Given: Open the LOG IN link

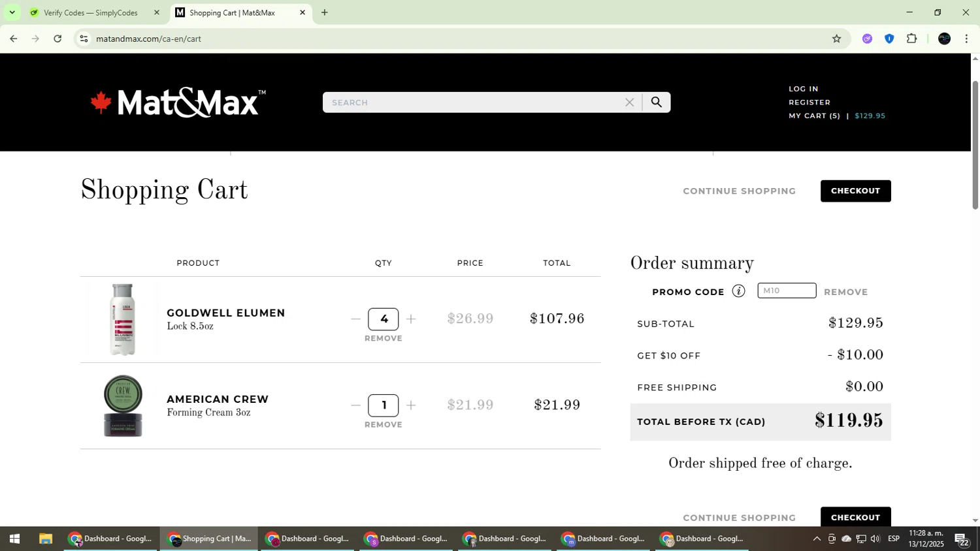Looking at the screenshot, I should (x=803, y=89).
